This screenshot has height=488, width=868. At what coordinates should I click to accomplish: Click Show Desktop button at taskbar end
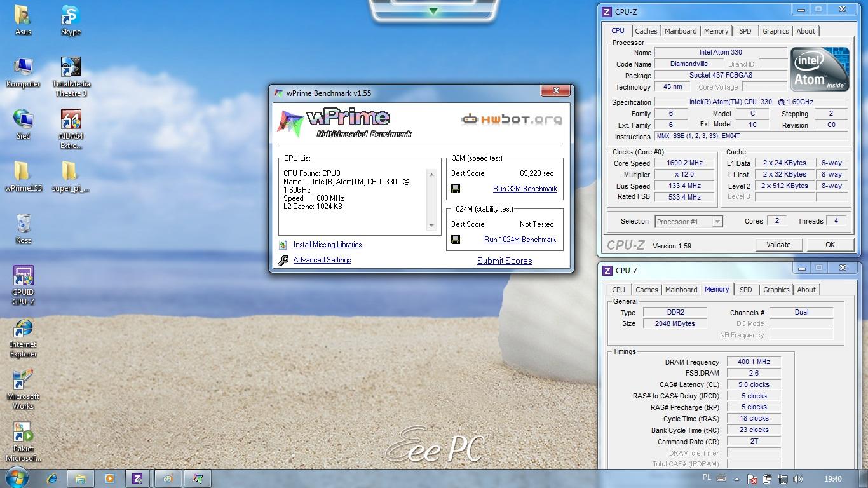[x=864, y=478]
